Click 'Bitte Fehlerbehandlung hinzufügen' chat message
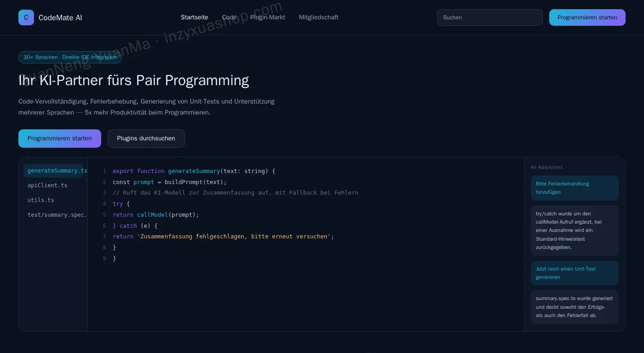 tap(575, 188)
